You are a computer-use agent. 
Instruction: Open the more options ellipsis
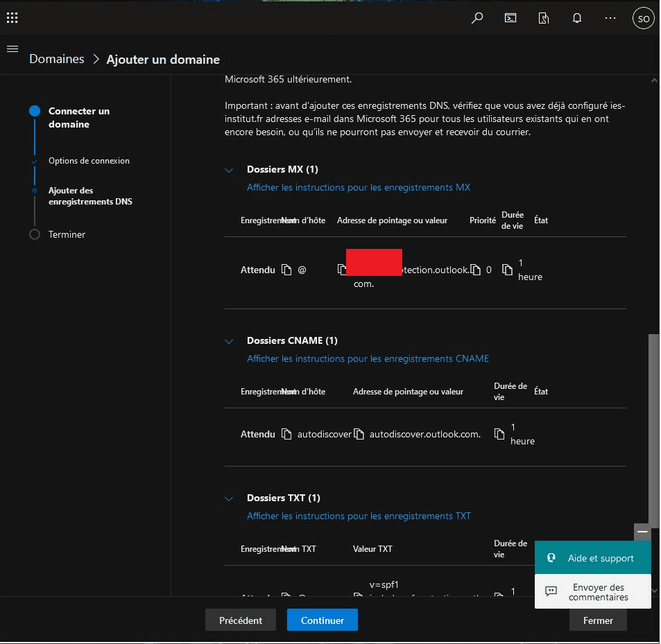pos(610,19)
